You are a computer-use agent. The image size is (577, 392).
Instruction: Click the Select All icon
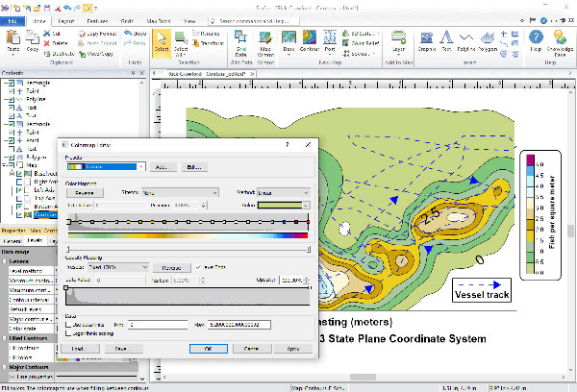click(181, 37)
